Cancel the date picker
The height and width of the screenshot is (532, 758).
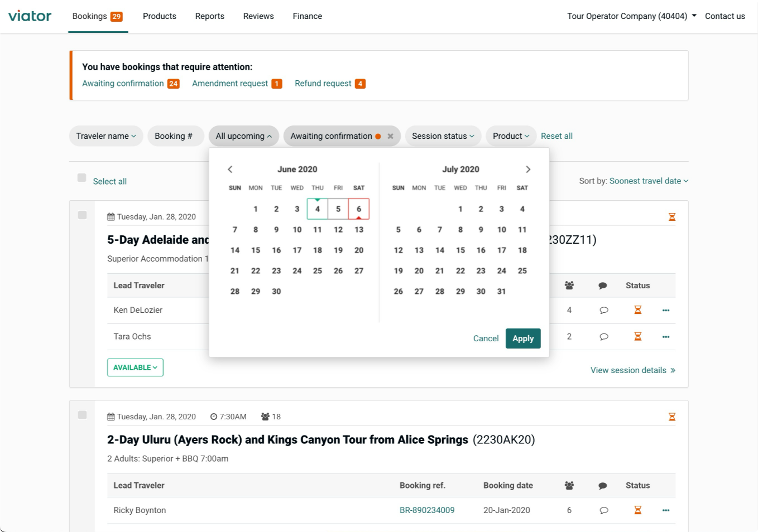486,338
